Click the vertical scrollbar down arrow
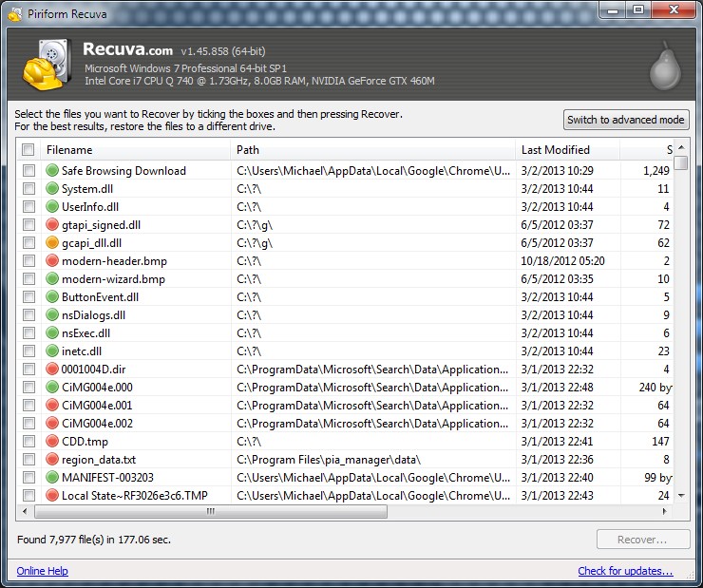Screen dimensions: 703x588 click(x=681, y=496)
